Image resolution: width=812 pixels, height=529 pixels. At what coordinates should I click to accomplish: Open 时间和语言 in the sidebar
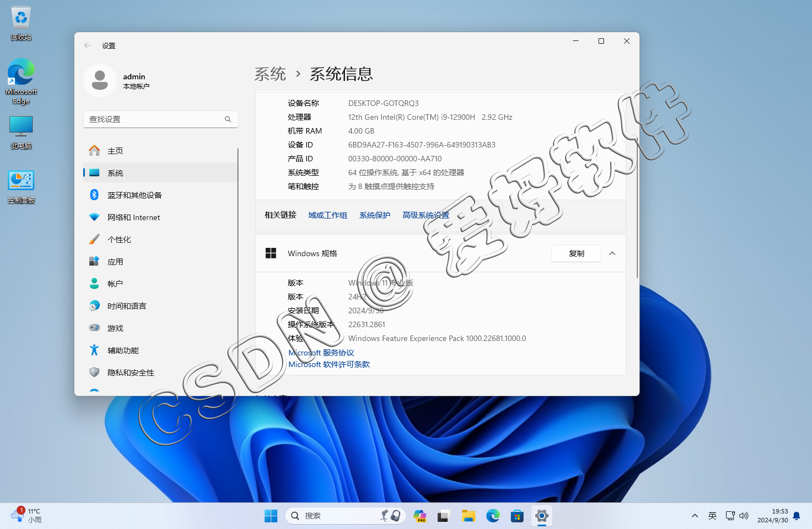click(x=160, y=306)
